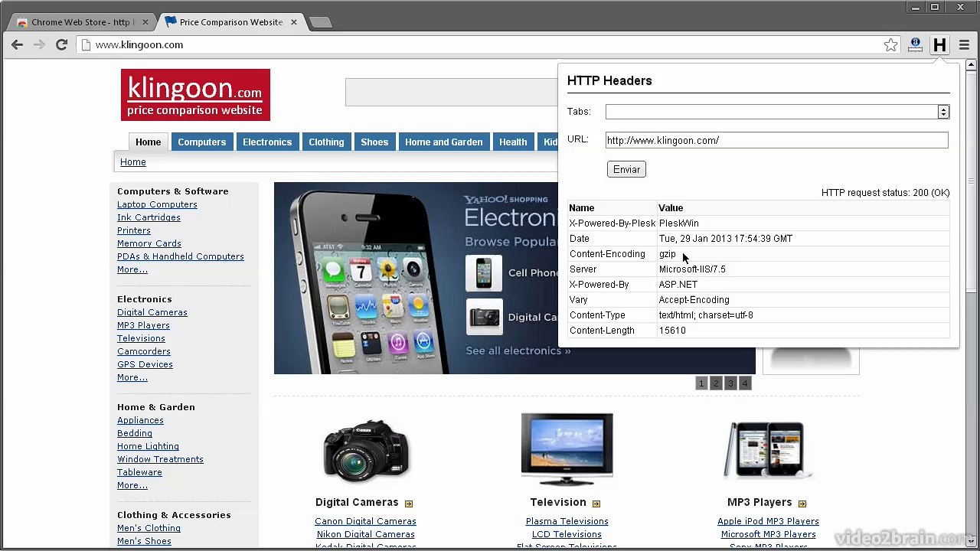Bookmark this page with the star icon

(x=890, y=45)
